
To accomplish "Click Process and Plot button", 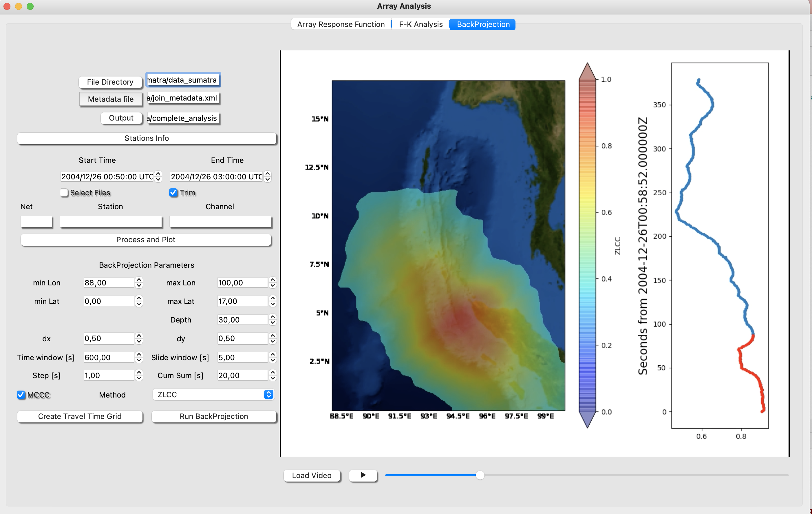I will (146, 239).
